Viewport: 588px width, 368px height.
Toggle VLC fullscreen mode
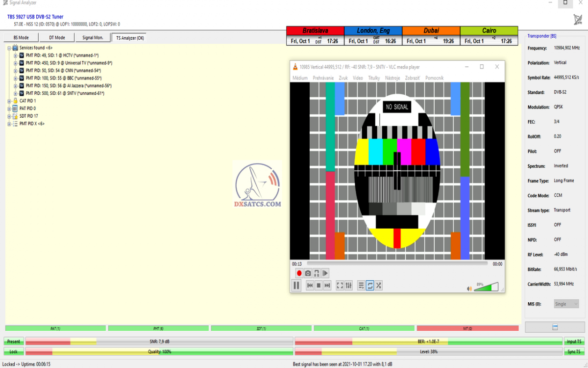(340, 286)
